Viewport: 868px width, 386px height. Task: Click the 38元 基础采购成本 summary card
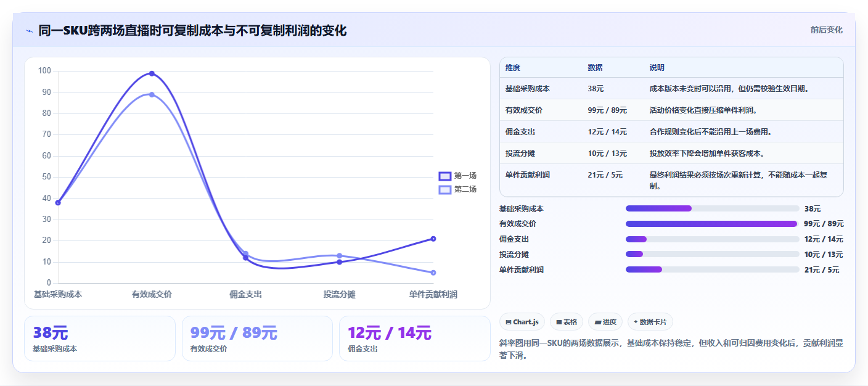coord(100,339)
